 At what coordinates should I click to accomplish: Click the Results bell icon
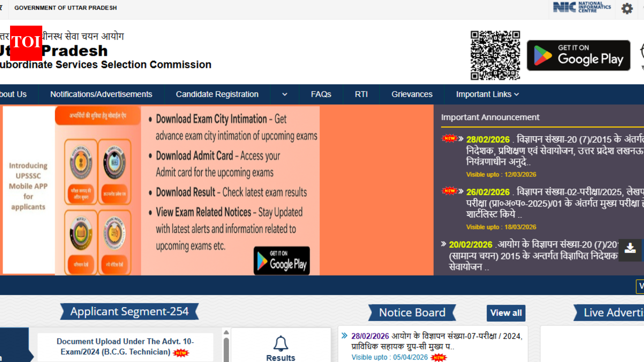click(281, 344)
